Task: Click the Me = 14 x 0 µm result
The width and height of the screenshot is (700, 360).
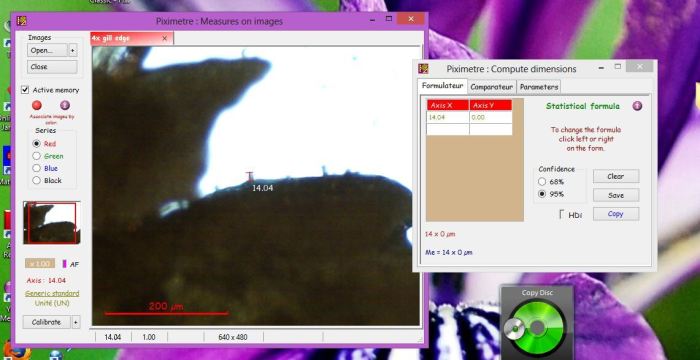Action: tap(449, 252)
